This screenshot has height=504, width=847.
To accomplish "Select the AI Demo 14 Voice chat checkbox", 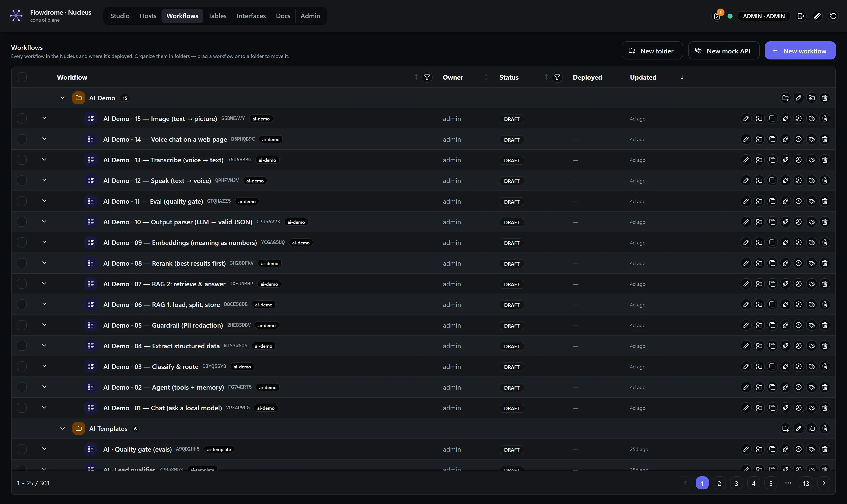I will (x=22, y=139).
